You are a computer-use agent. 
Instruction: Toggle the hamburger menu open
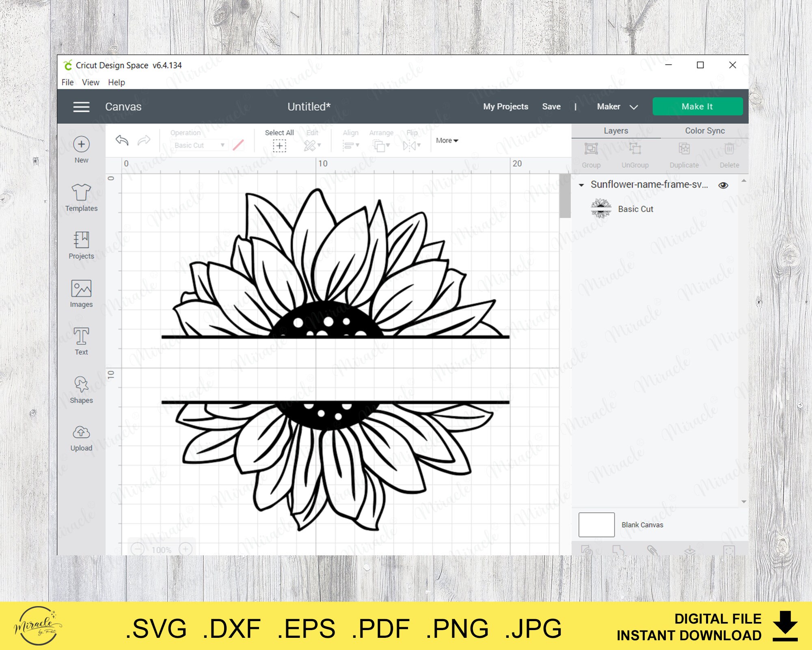81,106
